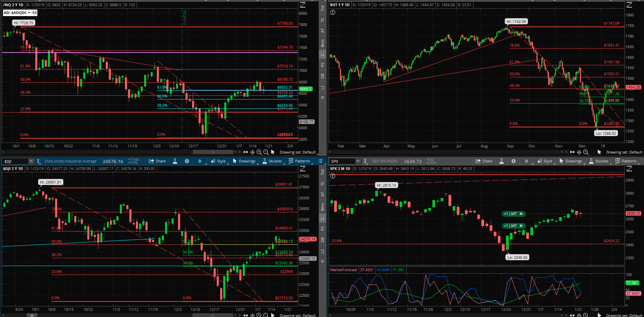Open the list menu icon in $DJI toolbar

(320, 161)
